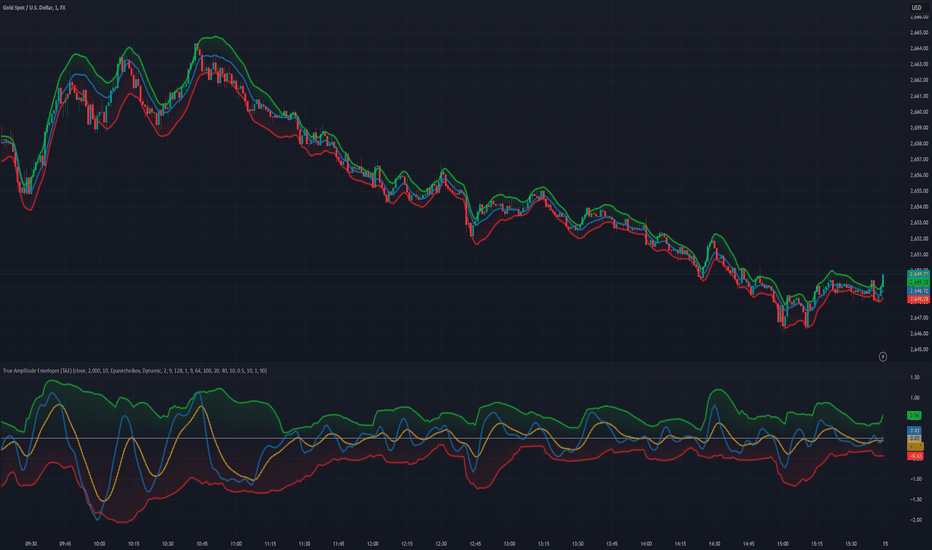The height and width of the screenshot is (550, 932).
Task: Click the 11:30 time axis label
Action: click(x=304, y=543)
